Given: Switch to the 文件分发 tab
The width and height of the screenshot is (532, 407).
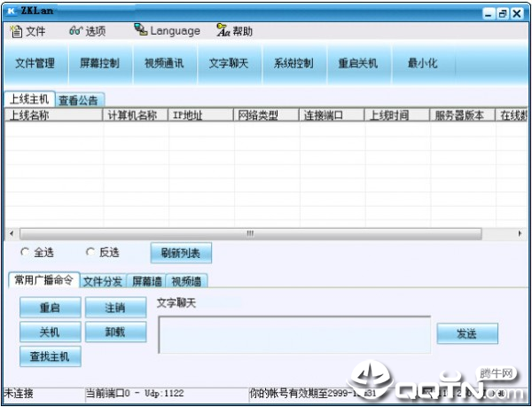Looking at the screenshot, I should pos(103,281).
